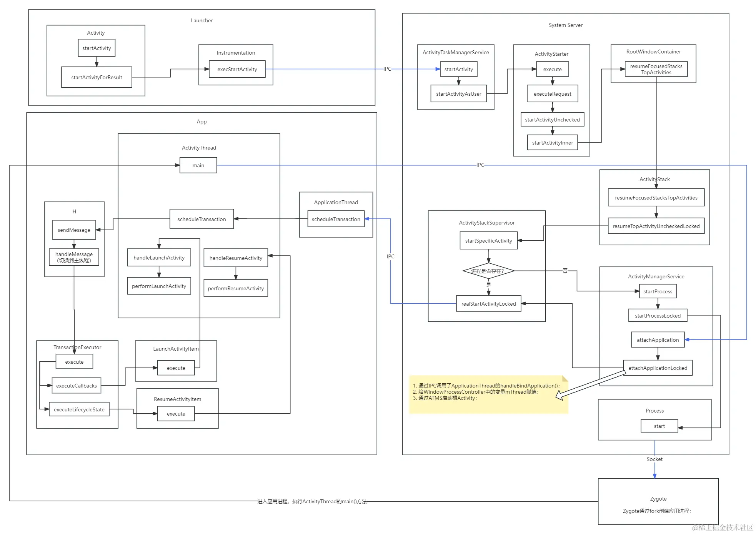Select the executeLifecycleState node
This screenshot has width=756, height=534.
[79, 409]
